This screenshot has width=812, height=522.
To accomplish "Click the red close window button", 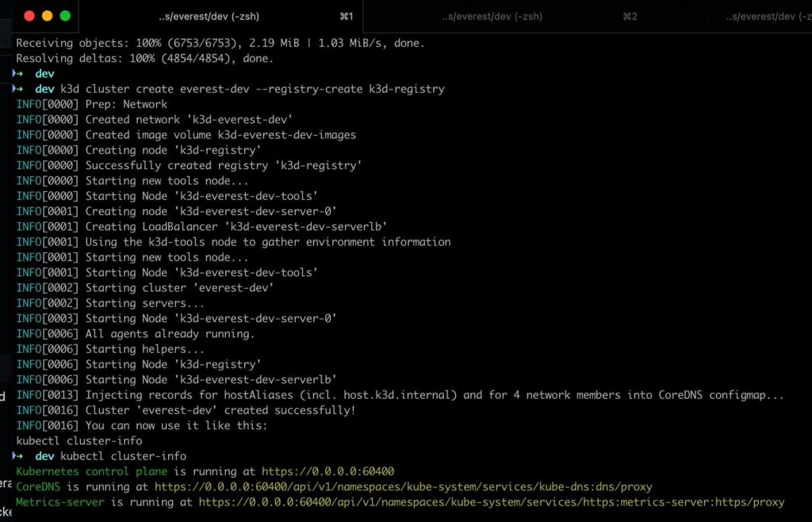I will pos(29,16).
